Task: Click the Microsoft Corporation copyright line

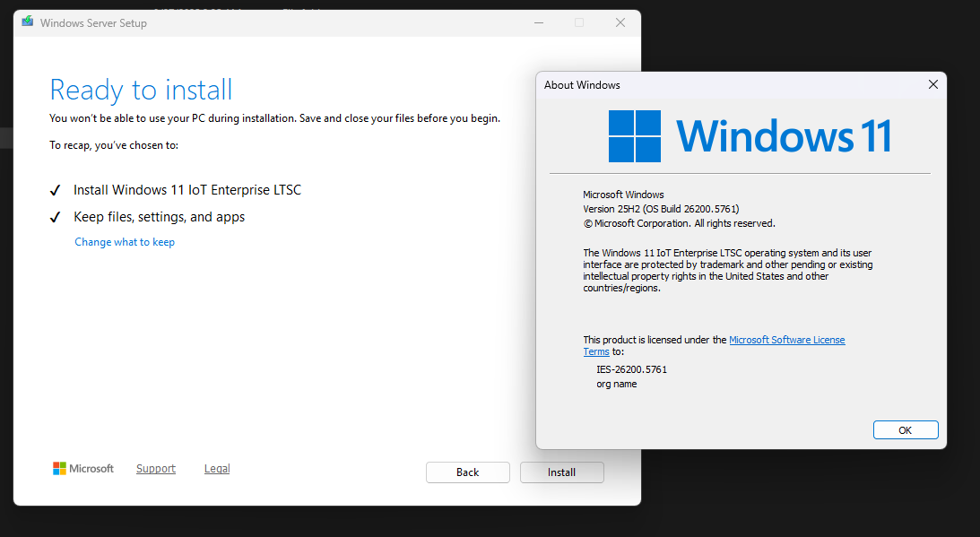Action: (x=679, y=223)
